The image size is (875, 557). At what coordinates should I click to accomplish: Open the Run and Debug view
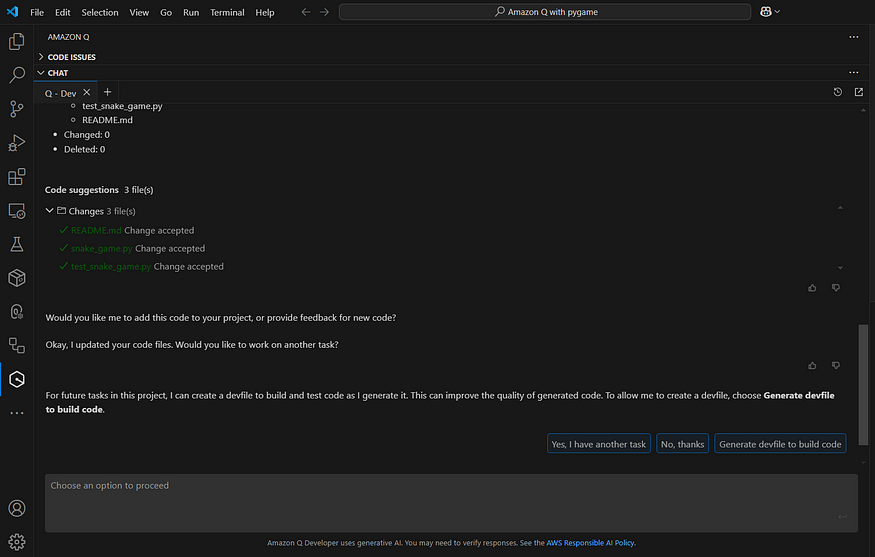17,143
